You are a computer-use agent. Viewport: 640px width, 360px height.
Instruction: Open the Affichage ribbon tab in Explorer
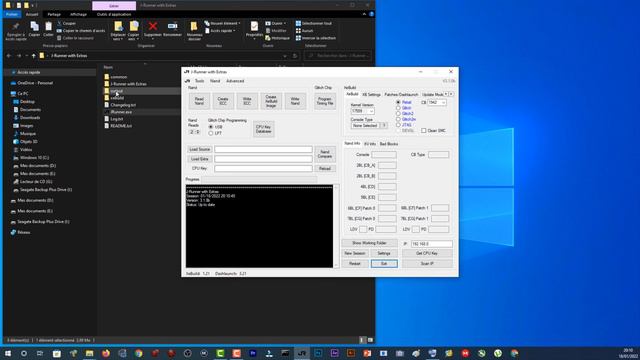pyautogui.click(x=78, y=14)
